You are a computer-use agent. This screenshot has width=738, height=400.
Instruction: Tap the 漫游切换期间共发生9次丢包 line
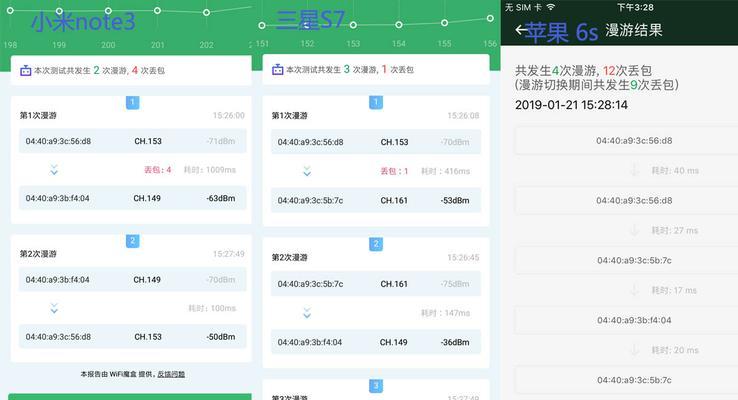[x=597, y=85]
